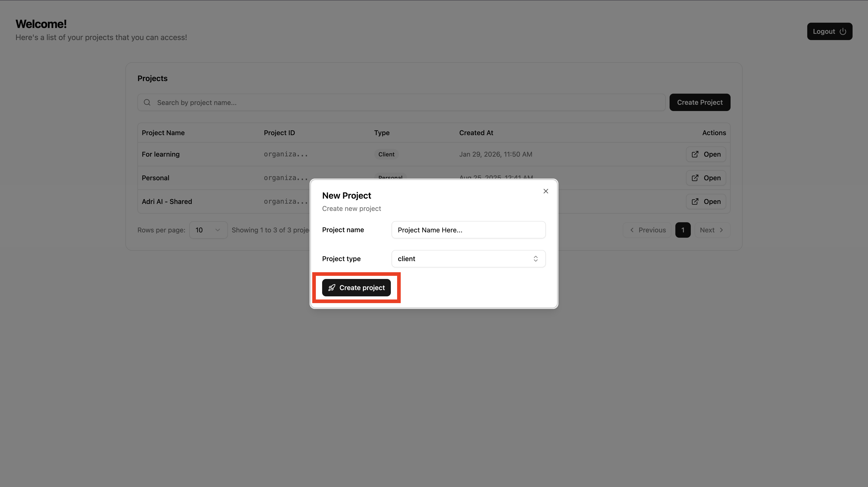Click the chevron inside Next button
This screenshot has width=868, height=487.
point(721,230)
